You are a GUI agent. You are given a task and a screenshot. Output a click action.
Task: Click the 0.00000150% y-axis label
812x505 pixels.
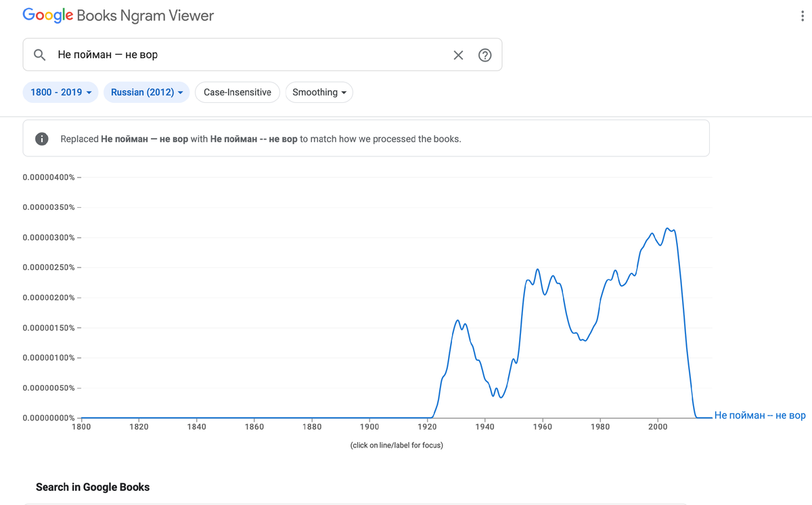point(48,328)
